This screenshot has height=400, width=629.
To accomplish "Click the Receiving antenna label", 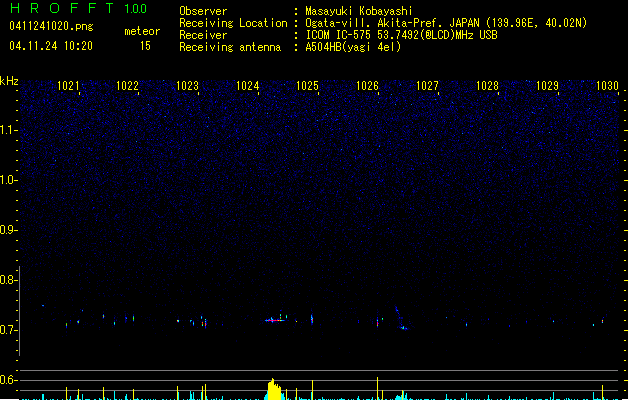I will tap(230, 47).
